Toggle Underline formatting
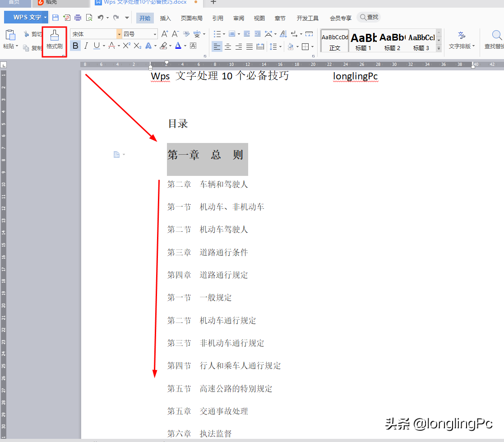This screenshot has height=442, width=504. [97, 46]
